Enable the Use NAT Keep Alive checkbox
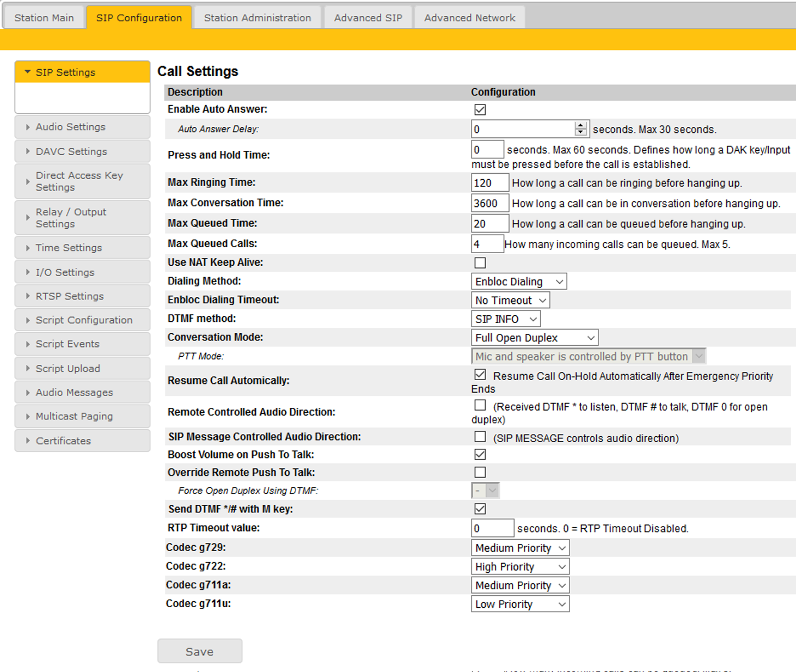 coord(480,263)
